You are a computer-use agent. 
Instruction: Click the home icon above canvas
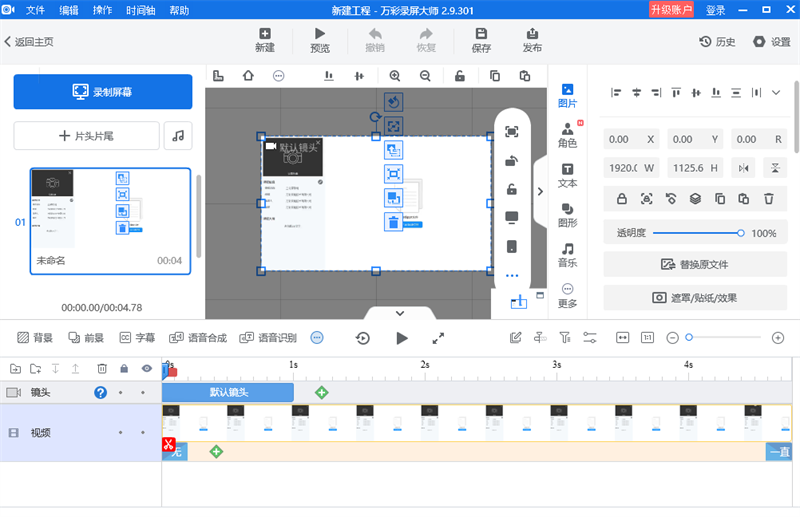248,76
